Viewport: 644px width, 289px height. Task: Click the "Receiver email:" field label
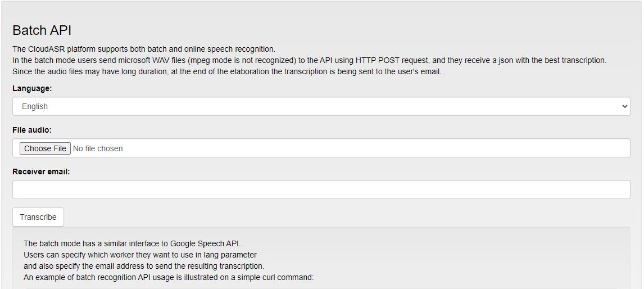pyautogui.click(x=41, y=172)
